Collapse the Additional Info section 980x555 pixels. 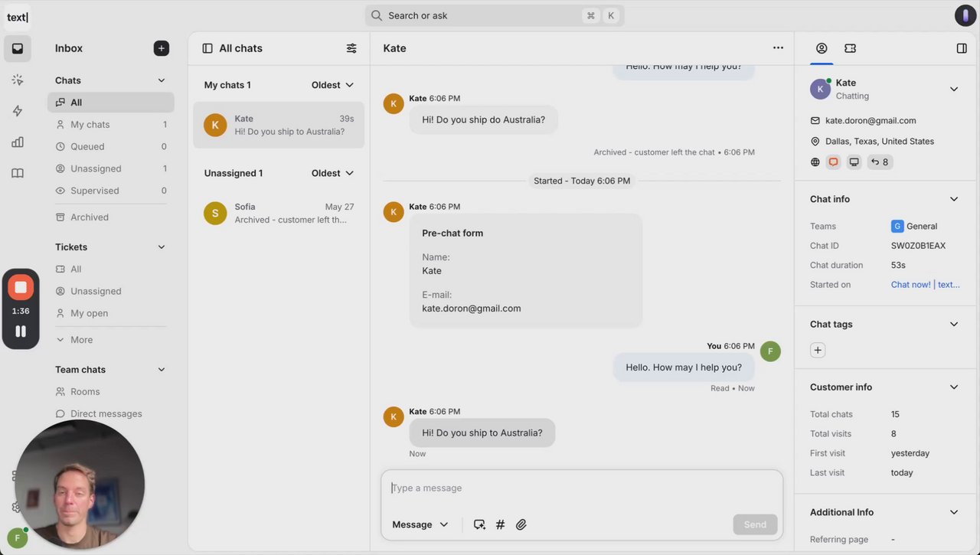click(x=954, y=513)
